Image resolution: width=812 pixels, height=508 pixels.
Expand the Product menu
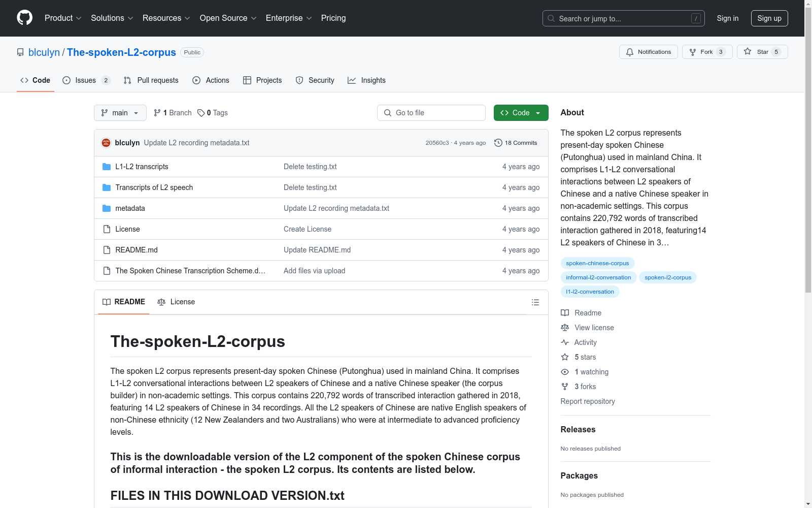tap(63, 18)
